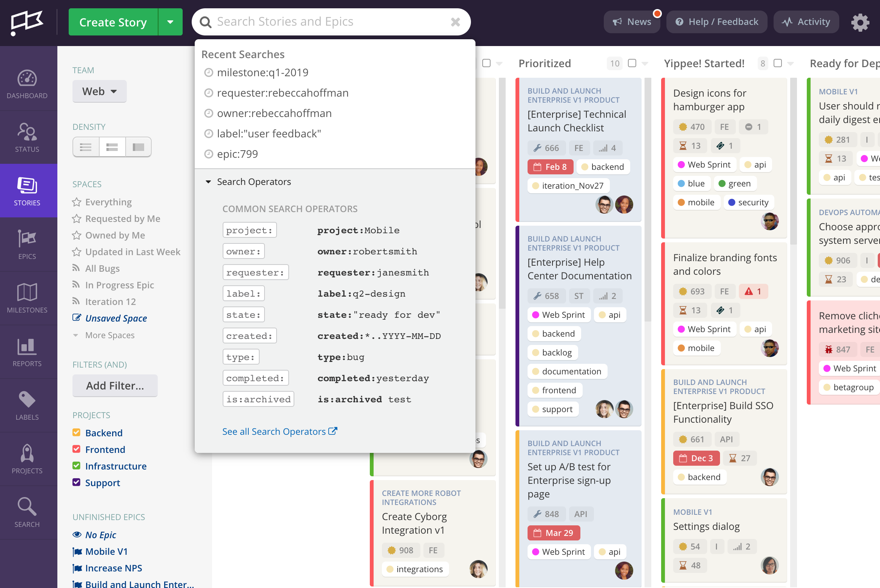Click flag icon beside Mobile V1 epic
Image resolution: width=880 pixels, height=588 pixels.
(x=77, y=552)
